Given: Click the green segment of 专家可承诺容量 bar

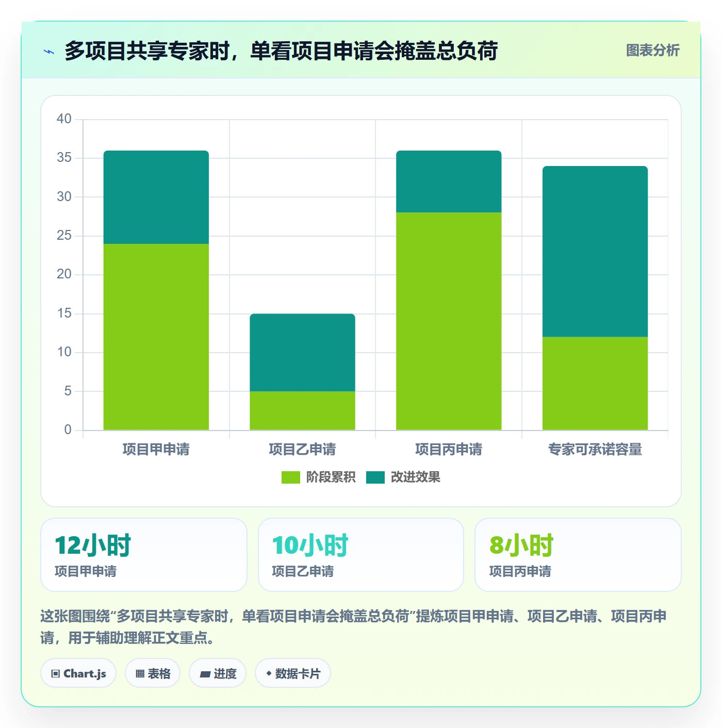Looking at the screenshot, I should [x=595, y=383].
